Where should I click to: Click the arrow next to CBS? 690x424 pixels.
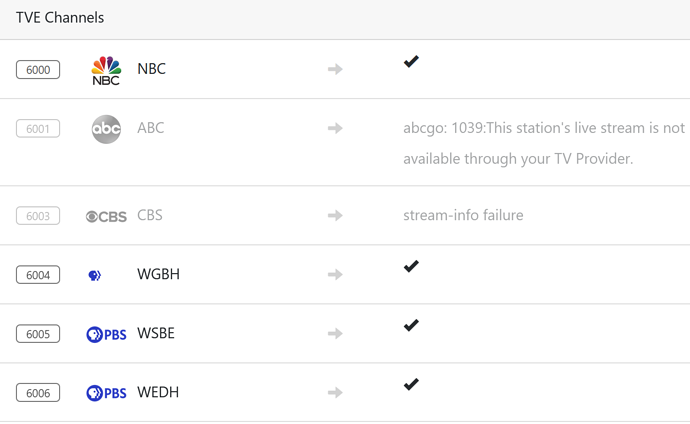335,215
